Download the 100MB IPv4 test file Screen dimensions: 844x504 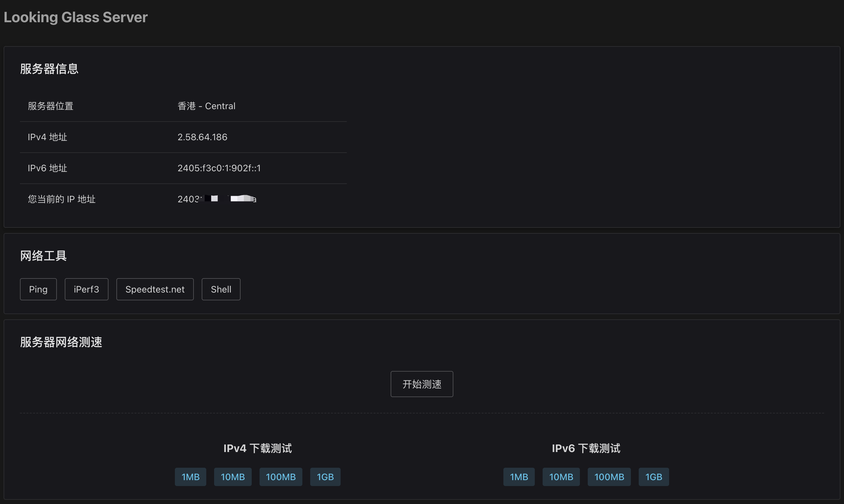(x=280, y=477)
